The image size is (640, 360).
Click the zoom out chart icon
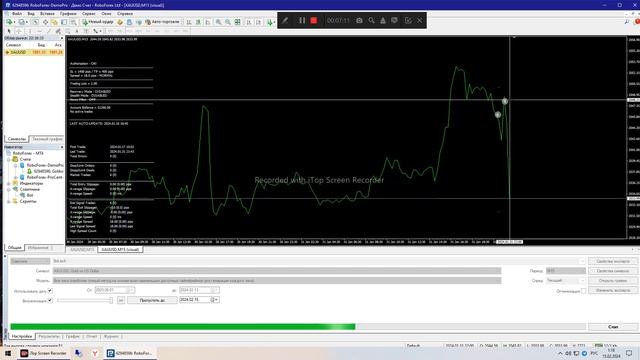coord(228,22)
